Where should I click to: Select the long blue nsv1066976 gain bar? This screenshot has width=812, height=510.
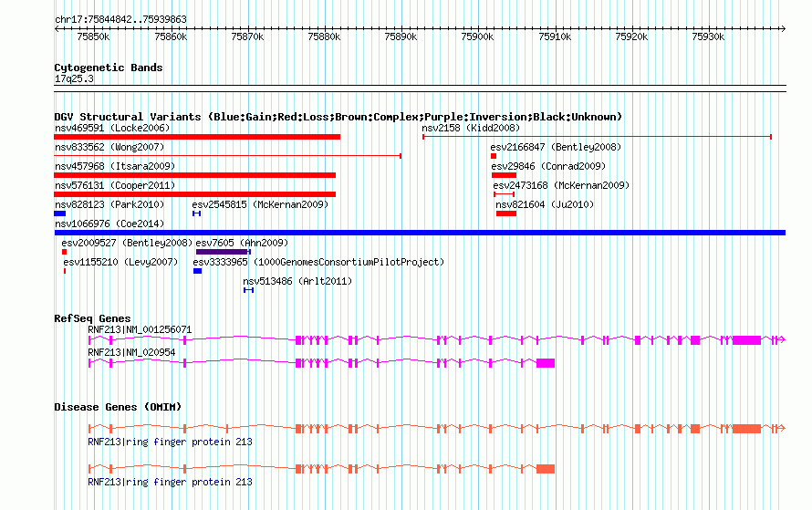click(420, 233)
